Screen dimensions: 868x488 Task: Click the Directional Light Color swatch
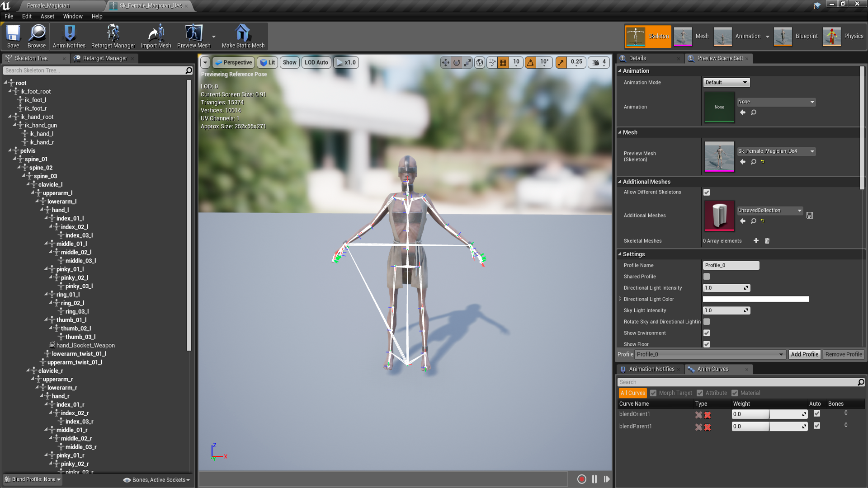(755, 299)
